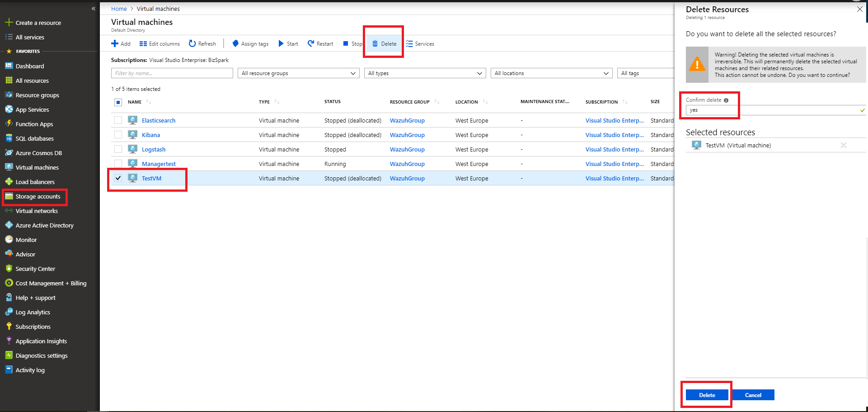868x412 pixels.
Task: Click the Services toolbar button
Action: (x=420, y=44)
